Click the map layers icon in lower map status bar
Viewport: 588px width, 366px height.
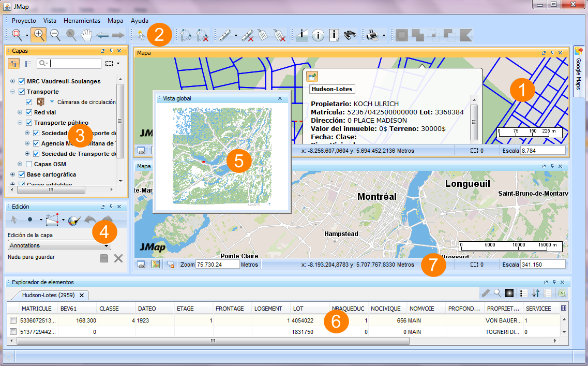point(156,264)
